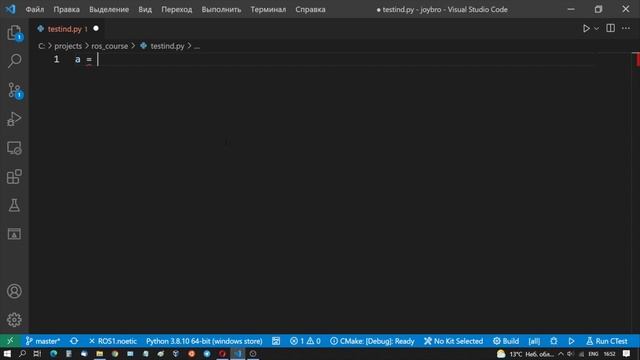The width and height of the screenshot is (640, 360).
Task: Synchronize changes with sync icon
Action: pos(74,341)
